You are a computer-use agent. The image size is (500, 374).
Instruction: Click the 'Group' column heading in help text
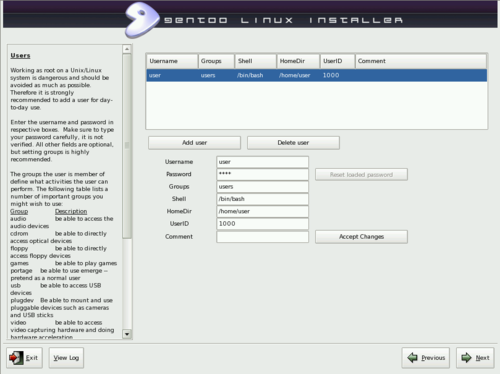click(x=19, y=211)
